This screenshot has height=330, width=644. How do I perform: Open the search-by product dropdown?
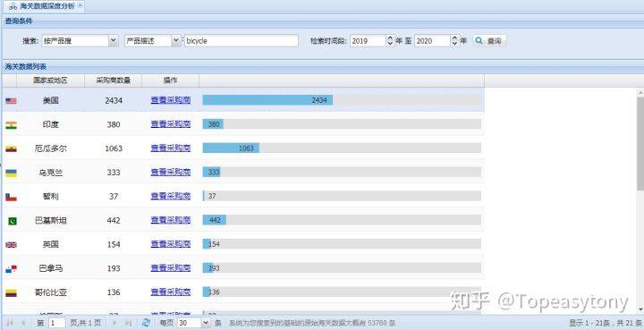114,40
